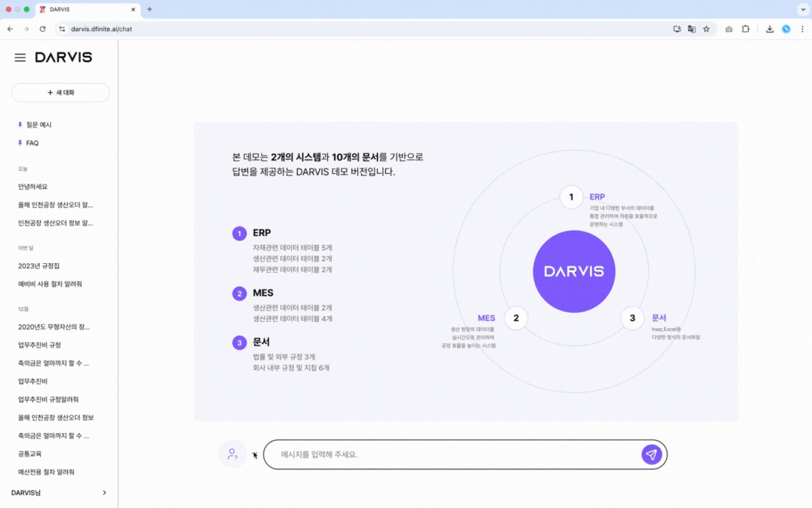812x508 pixels.
Task: Click the browser back arrow
Action: (x=9, y=29)
